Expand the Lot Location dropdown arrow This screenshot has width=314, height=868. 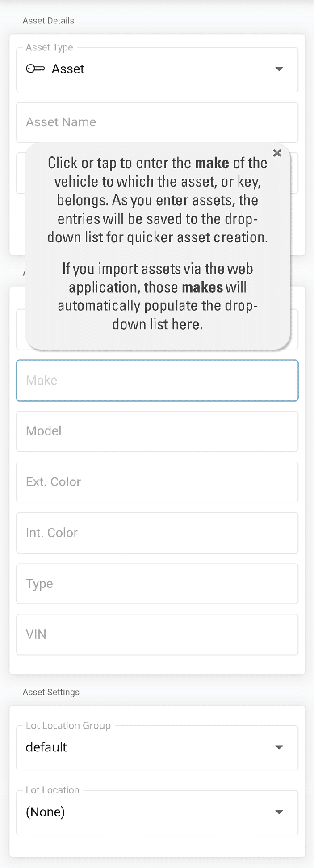[279, 812]
